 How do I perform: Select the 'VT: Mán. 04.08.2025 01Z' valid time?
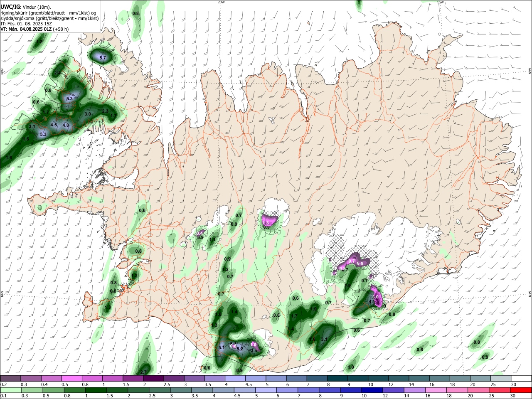(26, 29)
